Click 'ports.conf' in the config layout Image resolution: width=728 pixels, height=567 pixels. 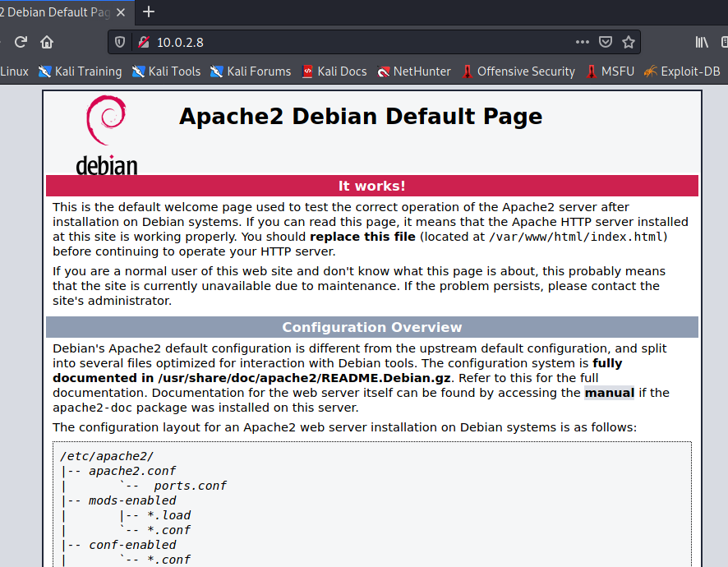click(x=190, y=486)
